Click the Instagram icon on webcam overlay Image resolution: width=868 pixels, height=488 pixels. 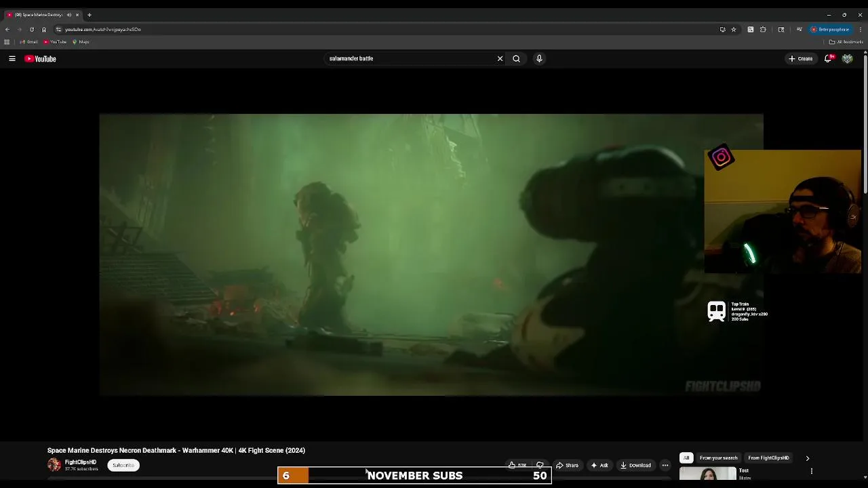721,158
